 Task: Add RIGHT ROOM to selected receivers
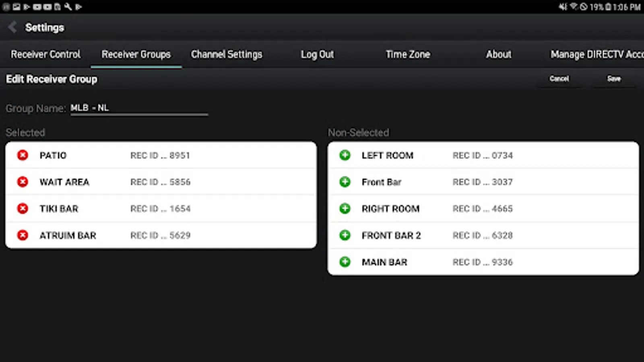tap(345, 208)
